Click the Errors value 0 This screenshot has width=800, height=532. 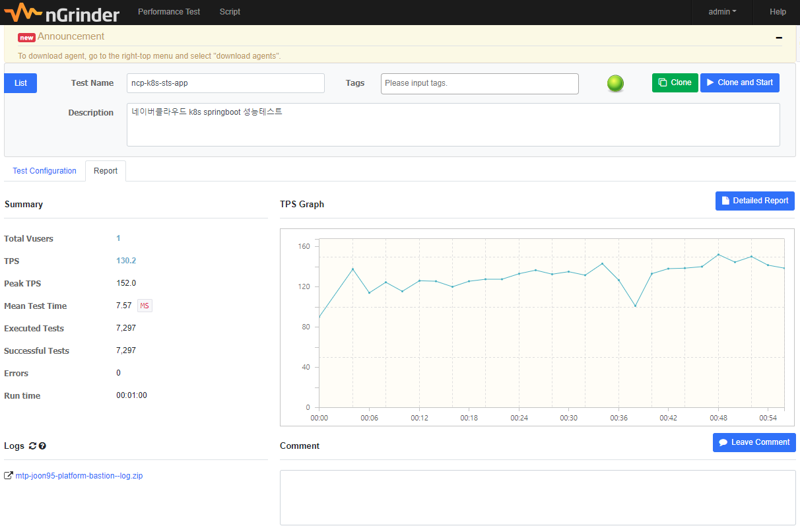118,373
